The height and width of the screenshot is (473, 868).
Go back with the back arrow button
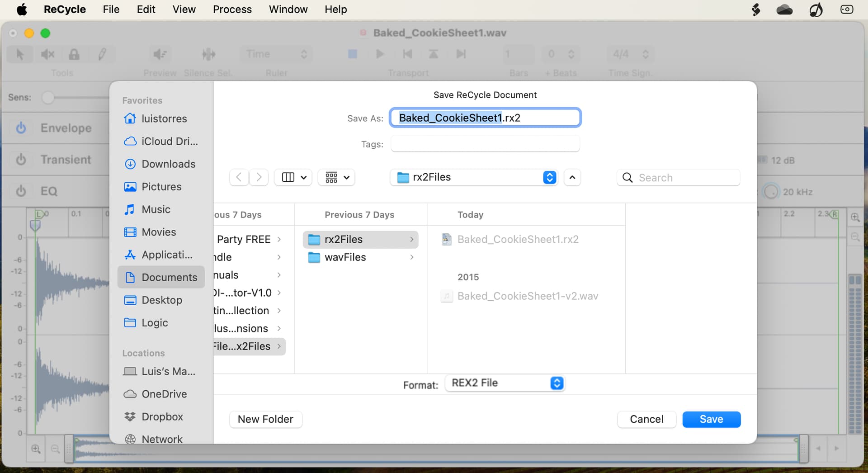(x=239, y=177)
